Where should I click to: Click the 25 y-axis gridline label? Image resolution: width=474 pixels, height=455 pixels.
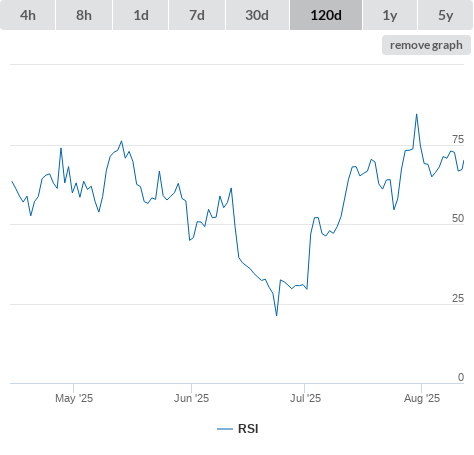click(x=458, y=298)
